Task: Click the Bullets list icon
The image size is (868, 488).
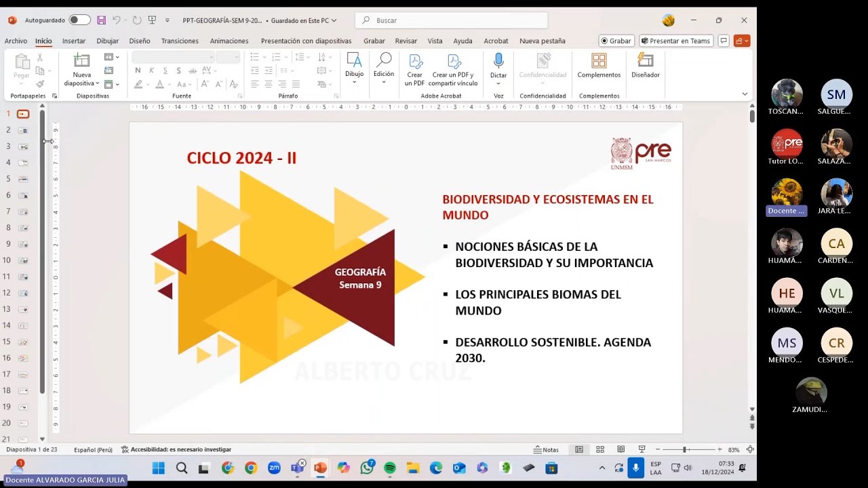Action: point(254,57)
